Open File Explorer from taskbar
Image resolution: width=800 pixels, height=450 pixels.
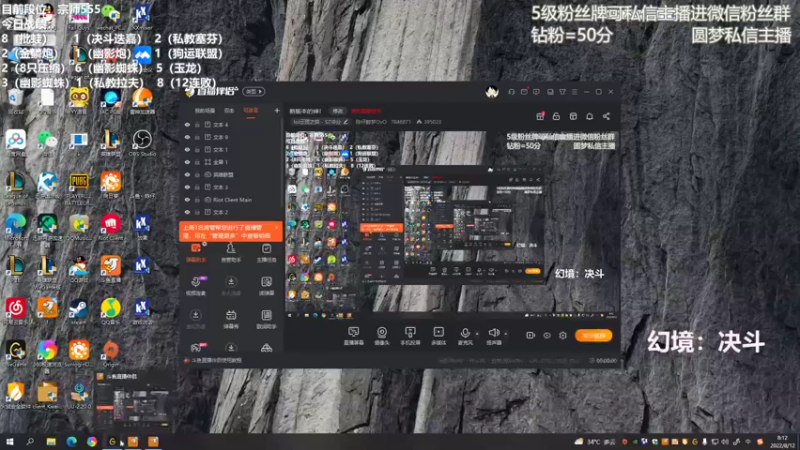51,442
